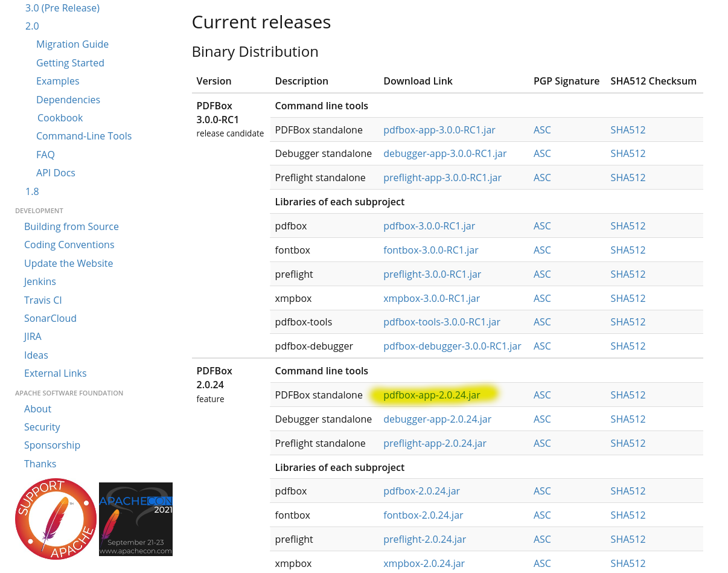
Task: Open SHA512 checksum for preflight-app-3.0.0-RC1.jar
Action: point(628,178)
